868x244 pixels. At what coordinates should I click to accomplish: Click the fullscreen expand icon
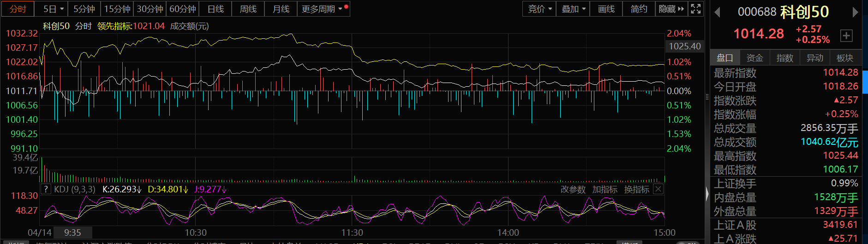pos(696,9)
